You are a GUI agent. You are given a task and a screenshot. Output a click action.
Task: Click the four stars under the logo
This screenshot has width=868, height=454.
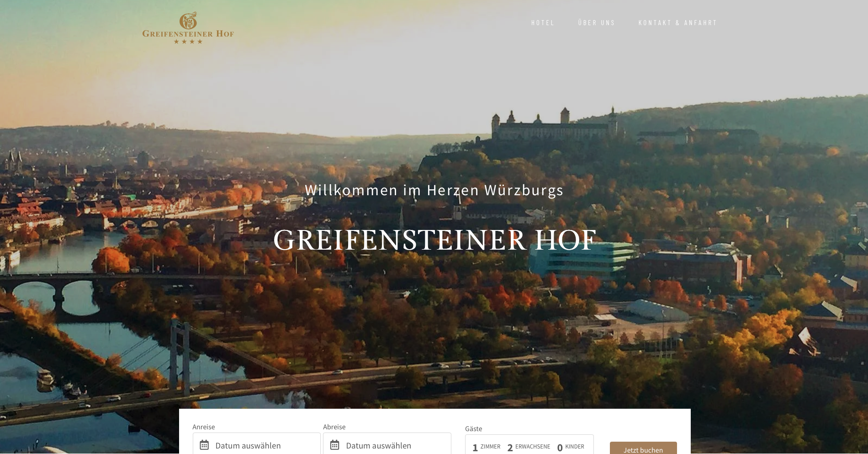pyautogui.click(x=188, y=42)
